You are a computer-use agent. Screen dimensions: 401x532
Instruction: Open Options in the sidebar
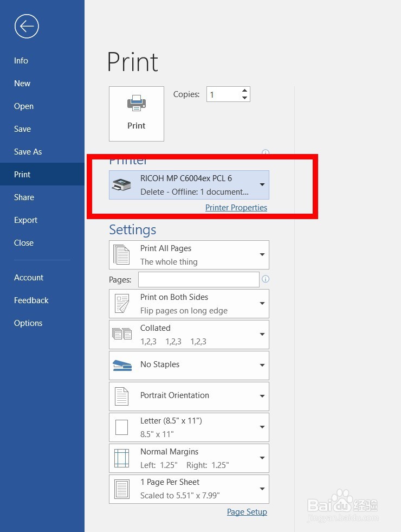pos(28,323)
